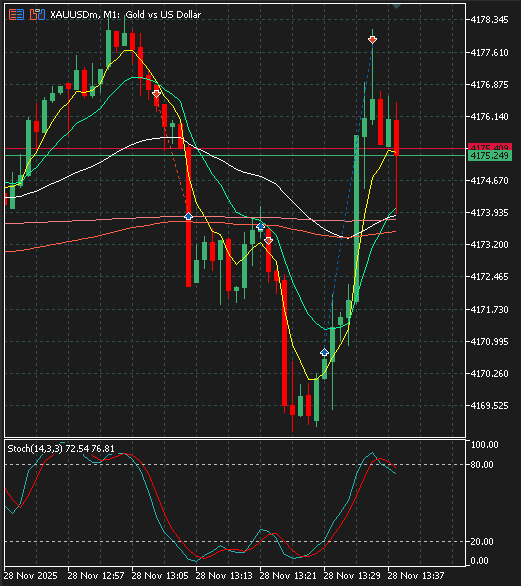Screen dimensions: 521x586
Task: Select the red sell arrow near 4177.9
Action: click(x=372, y=40)
